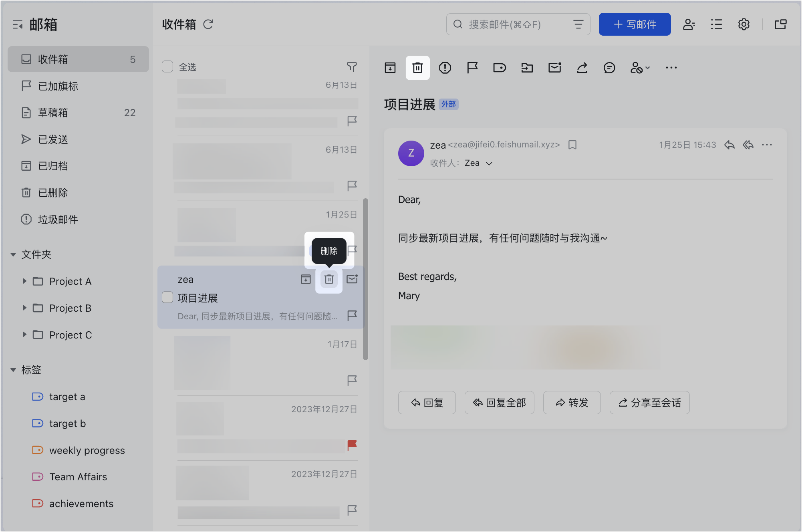Click the 回复全部 button
This screenshot has width=802, height=532.
pyautogui.click(x=499, y=403)
